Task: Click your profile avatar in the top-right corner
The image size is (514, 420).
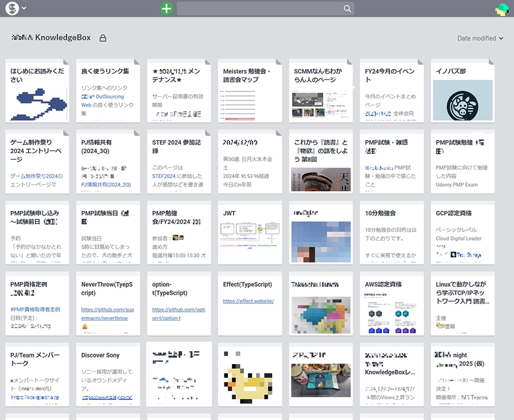Action: [501, 9]
